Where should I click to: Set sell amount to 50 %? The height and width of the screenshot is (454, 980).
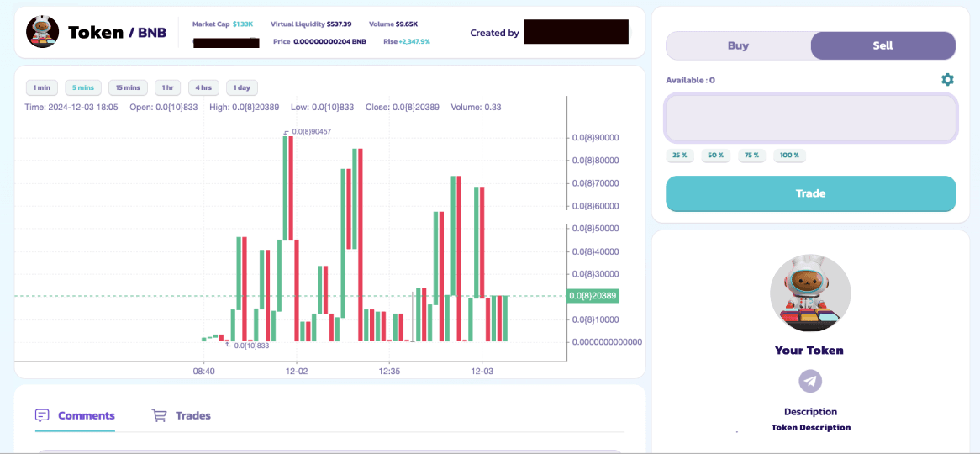(715, 156)
